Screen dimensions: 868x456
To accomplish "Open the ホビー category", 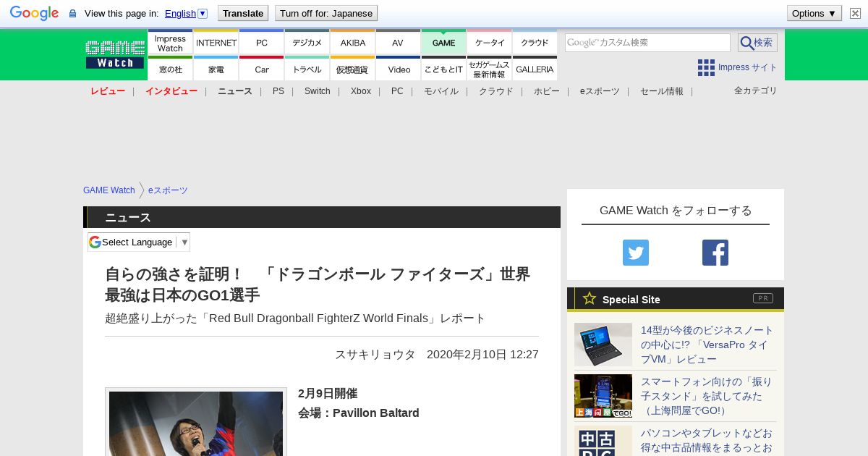I will coord(547,91).
